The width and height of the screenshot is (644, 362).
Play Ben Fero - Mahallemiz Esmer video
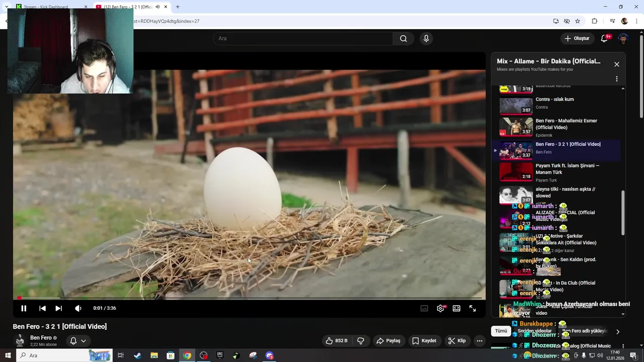556,128
